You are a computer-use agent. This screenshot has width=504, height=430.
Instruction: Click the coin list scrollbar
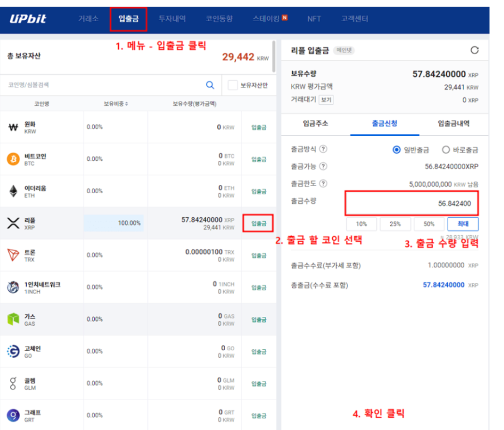[274, 56]
